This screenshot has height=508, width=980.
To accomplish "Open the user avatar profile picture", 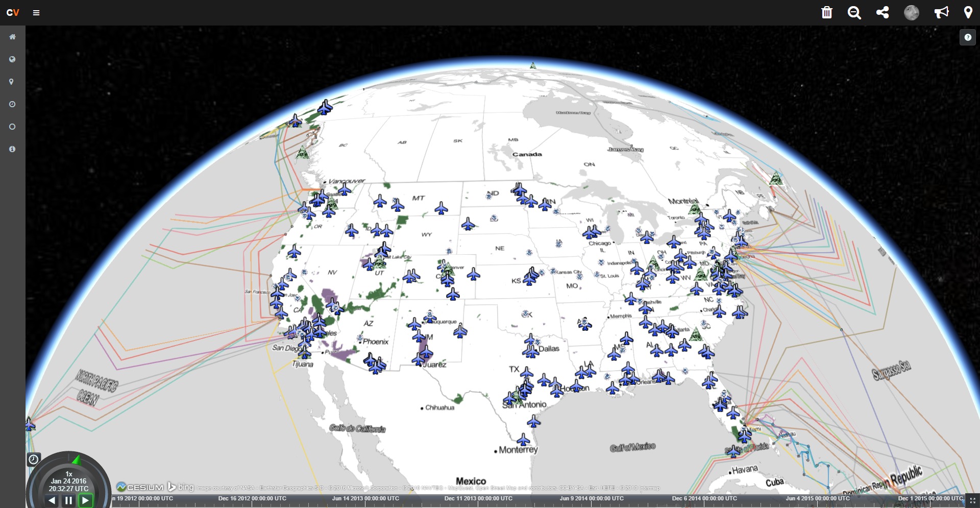I will point(912,12).
